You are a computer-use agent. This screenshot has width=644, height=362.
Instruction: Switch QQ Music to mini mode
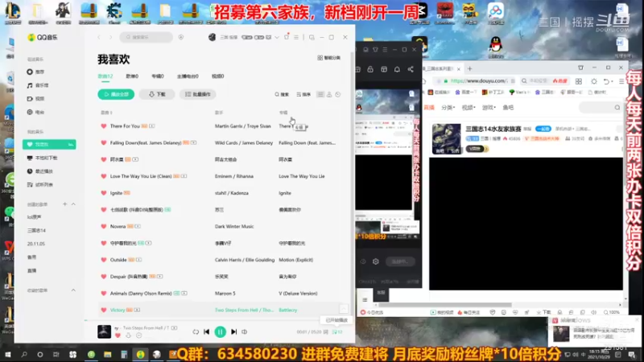(312, 37)
